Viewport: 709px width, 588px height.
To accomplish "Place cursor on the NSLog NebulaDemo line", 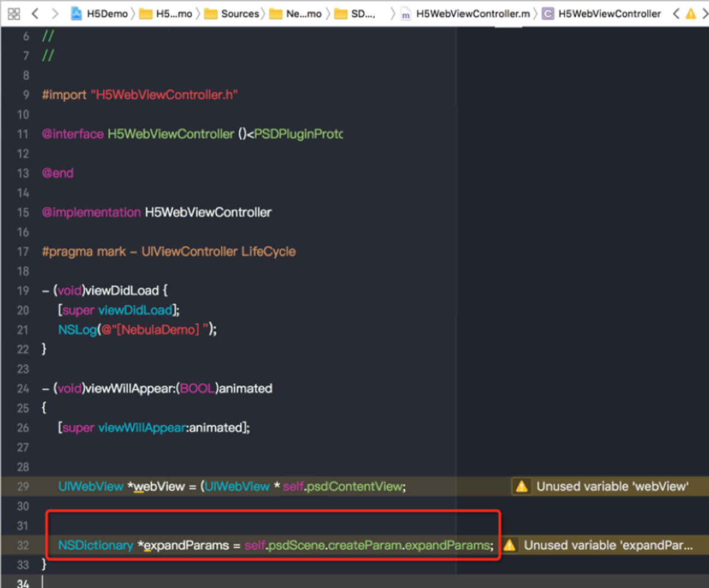I will point(137,330).
